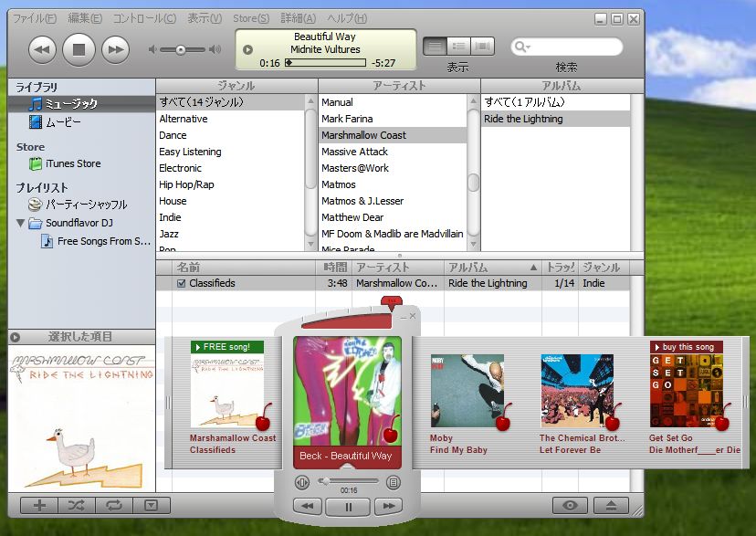Select the Soundflavor DJ folder
This screenshot has width=756, height=536.
tap(79, 223)
